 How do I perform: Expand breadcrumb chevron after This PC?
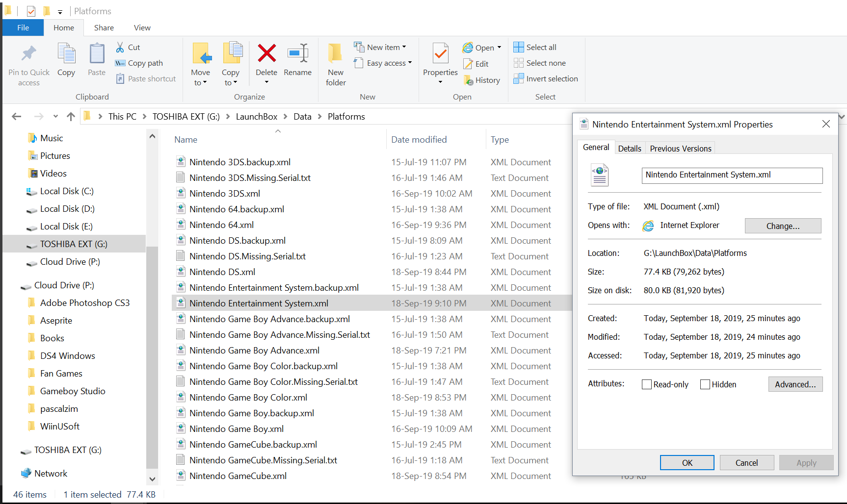[x=145, y=117]
